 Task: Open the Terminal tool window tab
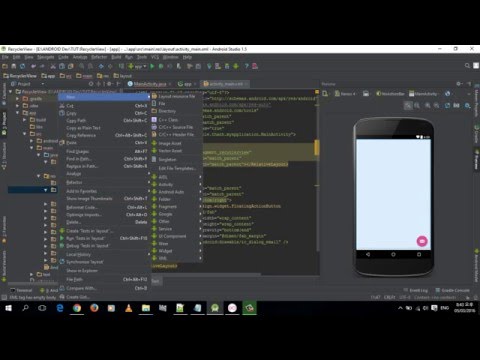tap(22, 290)
